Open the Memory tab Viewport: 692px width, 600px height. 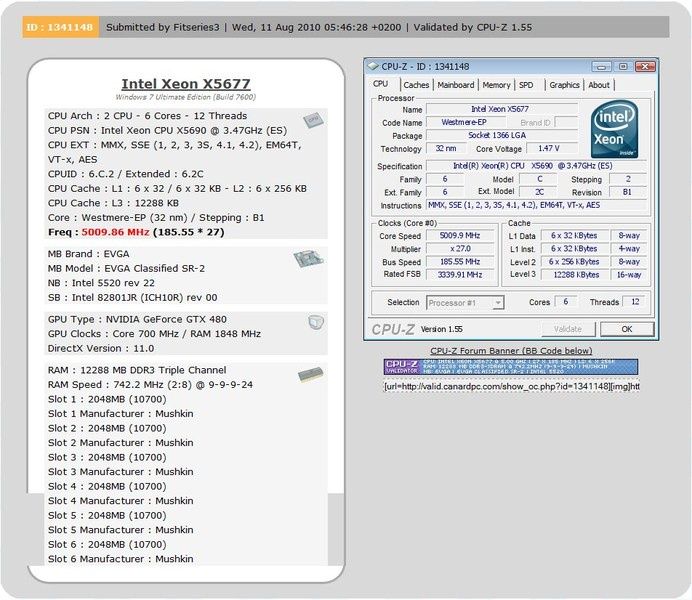[496, 85]
